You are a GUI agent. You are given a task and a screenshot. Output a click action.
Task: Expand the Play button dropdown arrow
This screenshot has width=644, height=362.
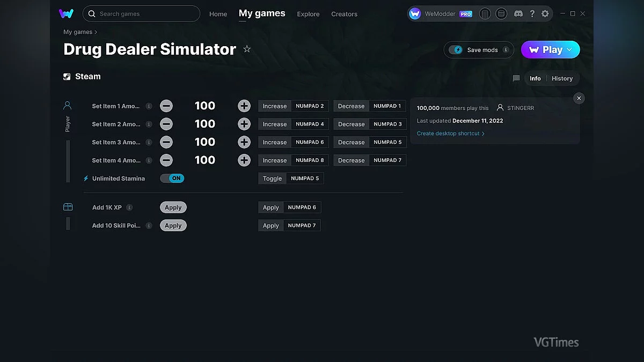coord(569,50)
